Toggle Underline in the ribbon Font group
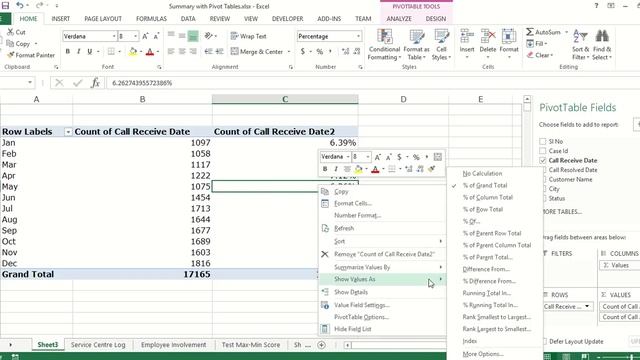The image size is (640, 360). [x=89, y=51]
